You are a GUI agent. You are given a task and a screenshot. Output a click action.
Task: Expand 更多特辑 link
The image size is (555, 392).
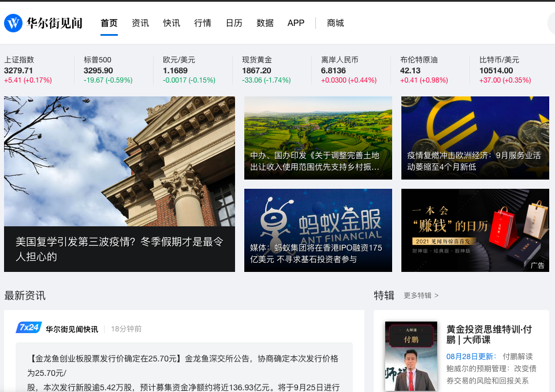(x=421, y=296)
